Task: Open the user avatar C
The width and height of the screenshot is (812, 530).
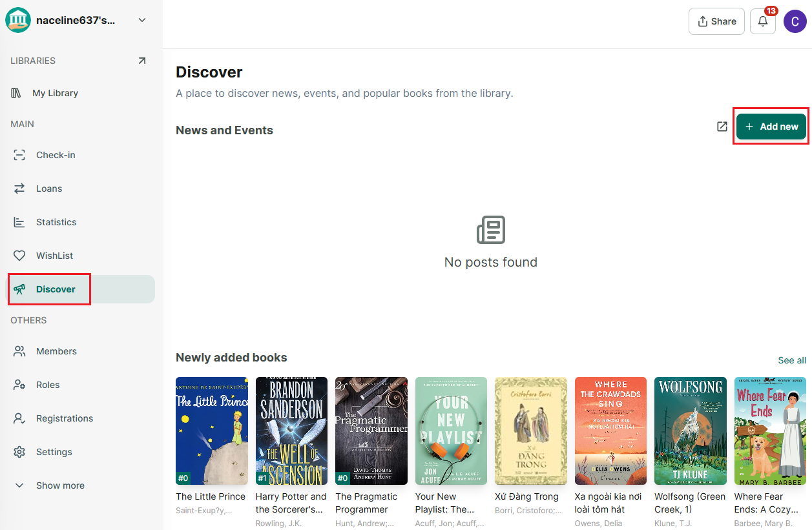Action: [795, 21]
